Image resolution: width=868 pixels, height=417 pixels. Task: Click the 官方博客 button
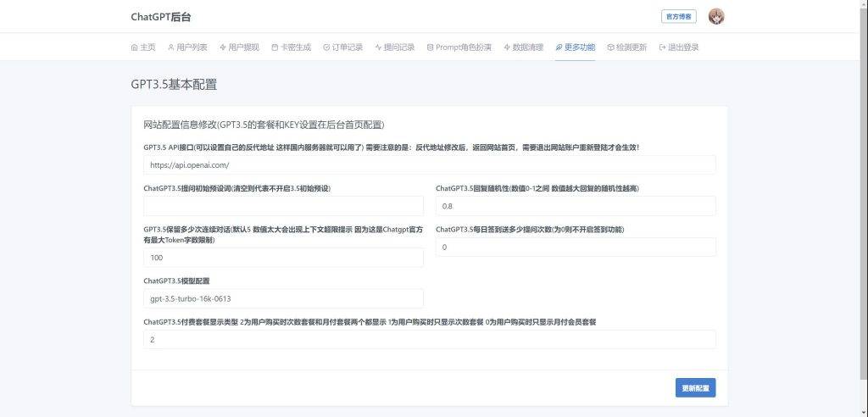click(679, 17)
